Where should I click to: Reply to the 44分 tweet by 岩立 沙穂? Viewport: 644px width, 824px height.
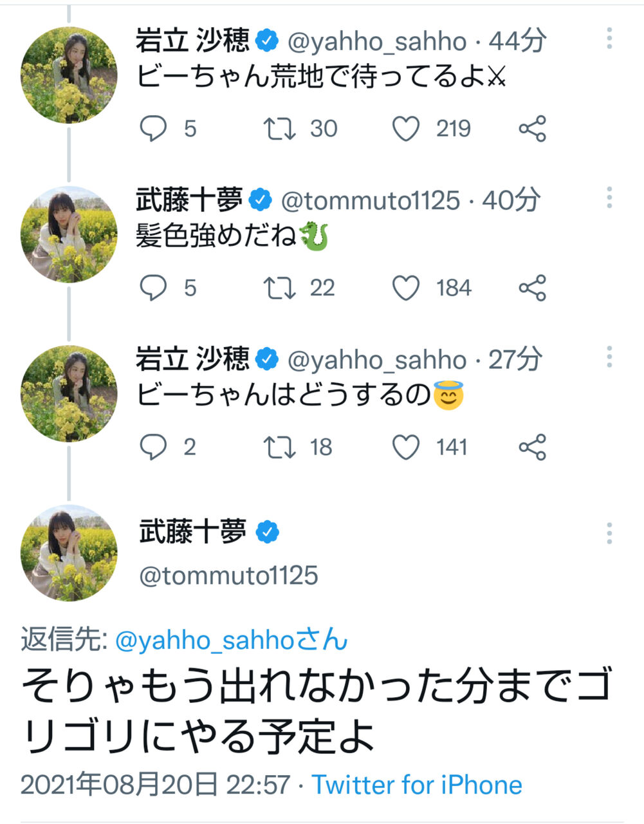[153, 129]
